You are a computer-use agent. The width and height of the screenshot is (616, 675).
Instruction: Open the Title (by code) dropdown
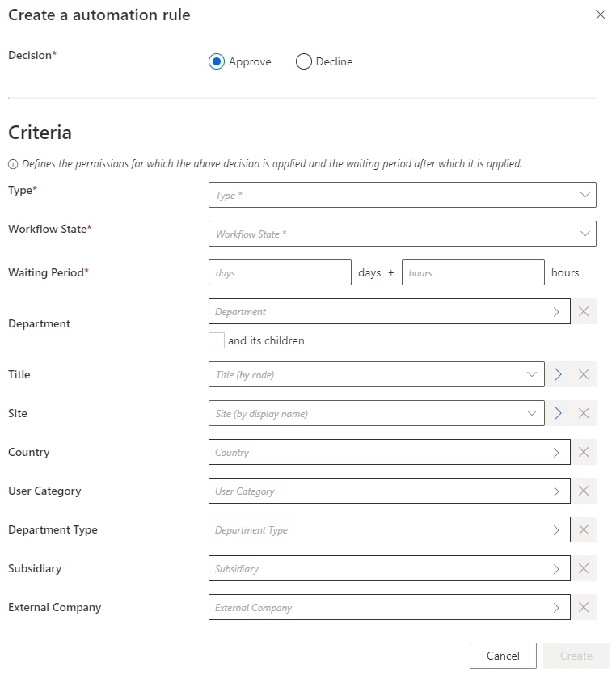pos(377,374)
